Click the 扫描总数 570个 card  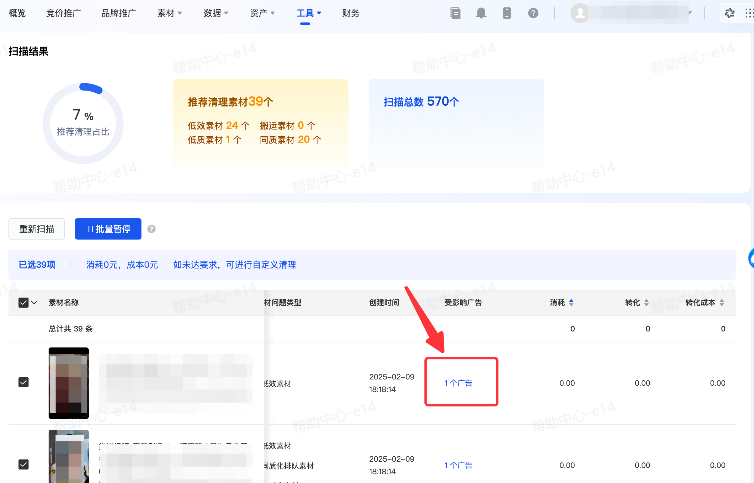pyautogui.click(x=456, y=123)
